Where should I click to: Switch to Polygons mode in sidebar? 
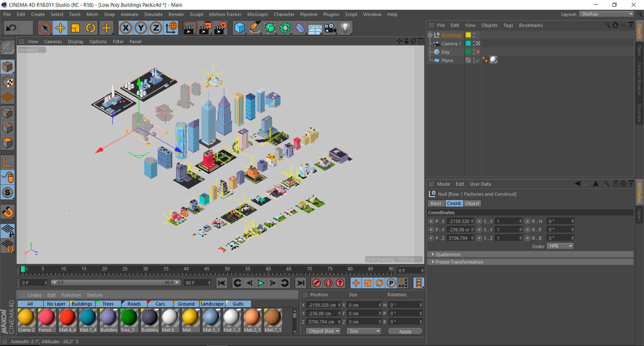[8, 143]
